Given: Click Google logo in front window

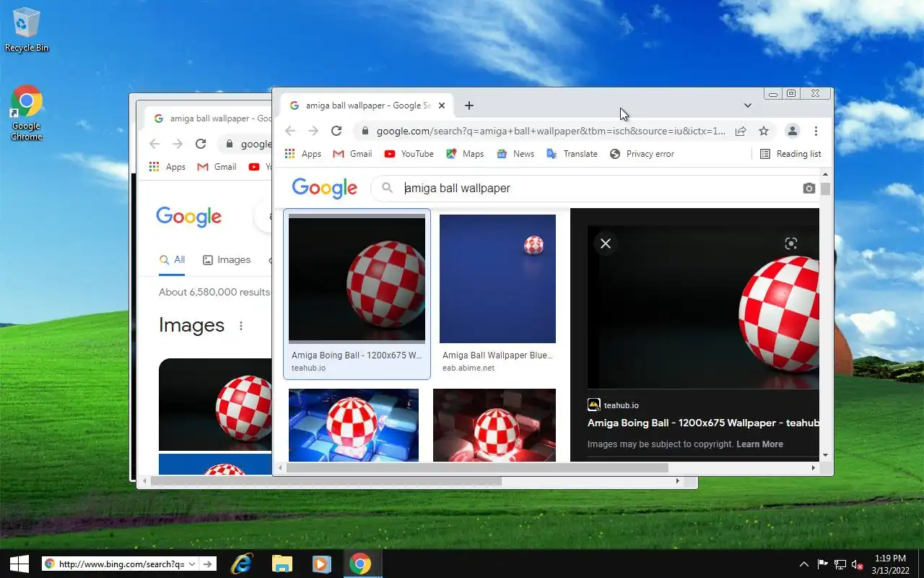Looking at the screenshot, I should (325, 188).
